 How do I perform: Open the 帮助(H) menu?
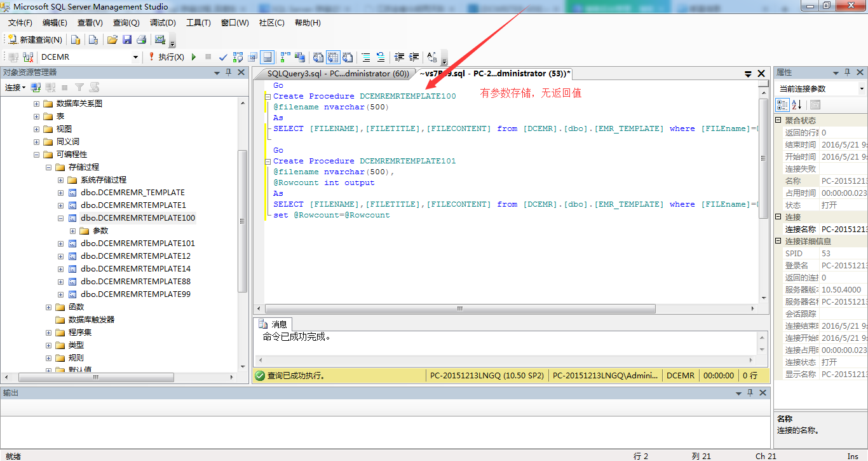(x=308, y=23)
